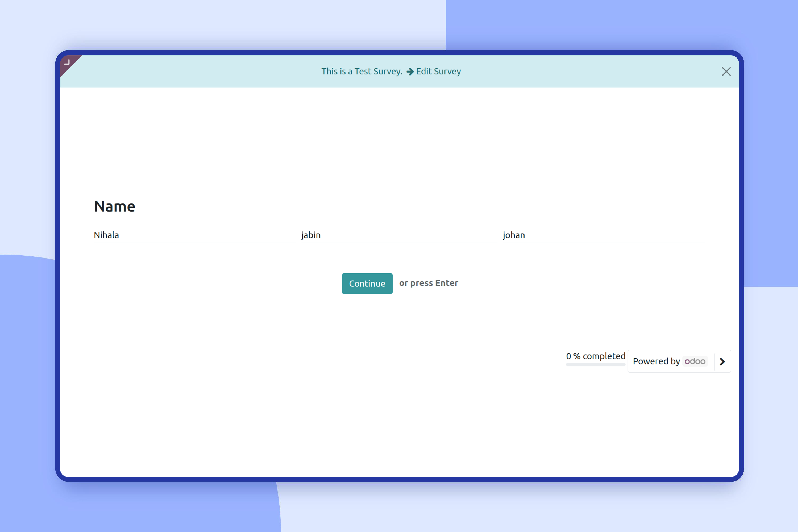
Task: Open the Edit Survey link
Action: 438,72
